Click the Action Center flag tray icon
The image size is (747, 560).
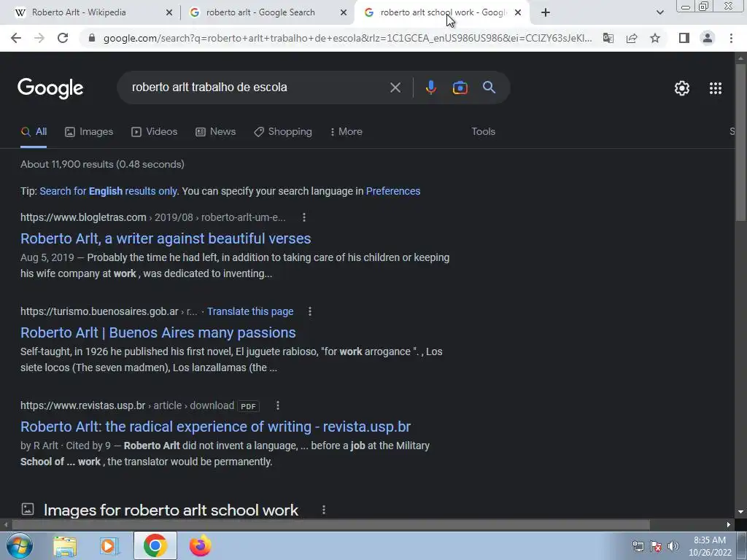[656, 546]
